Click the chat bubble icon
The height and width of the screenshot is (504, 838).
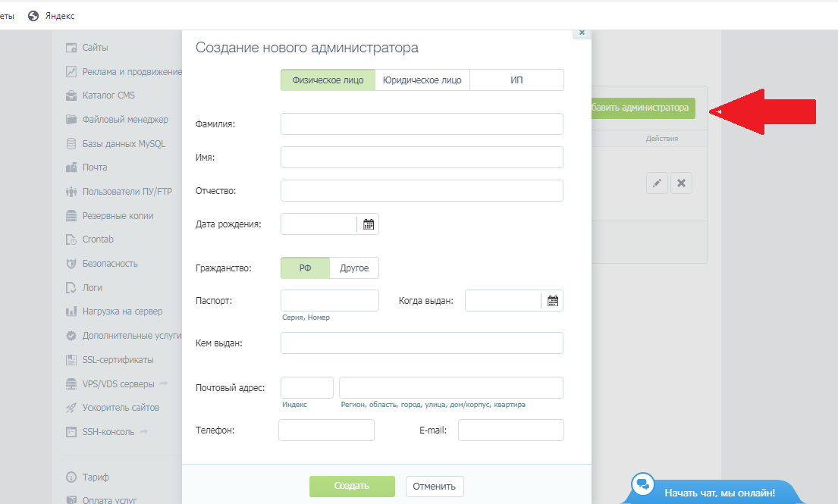coord(643,484)
